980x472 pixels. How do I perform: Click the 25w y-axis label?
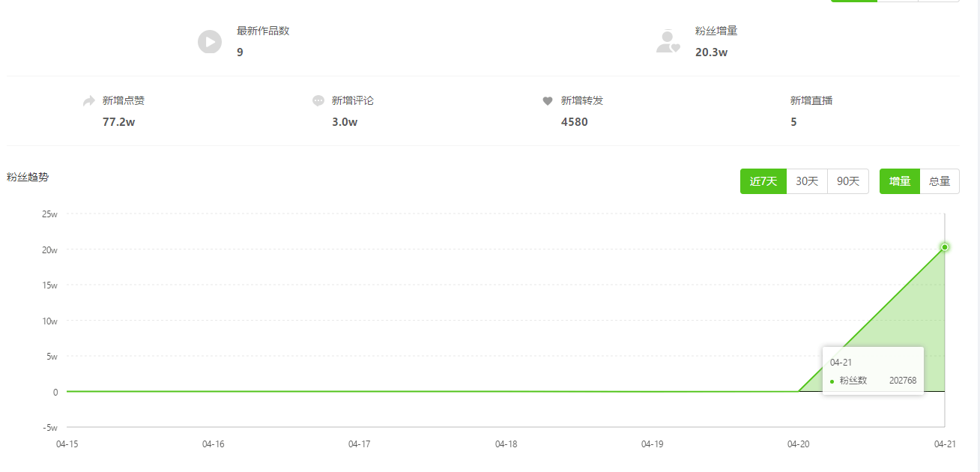coord(49,214)
